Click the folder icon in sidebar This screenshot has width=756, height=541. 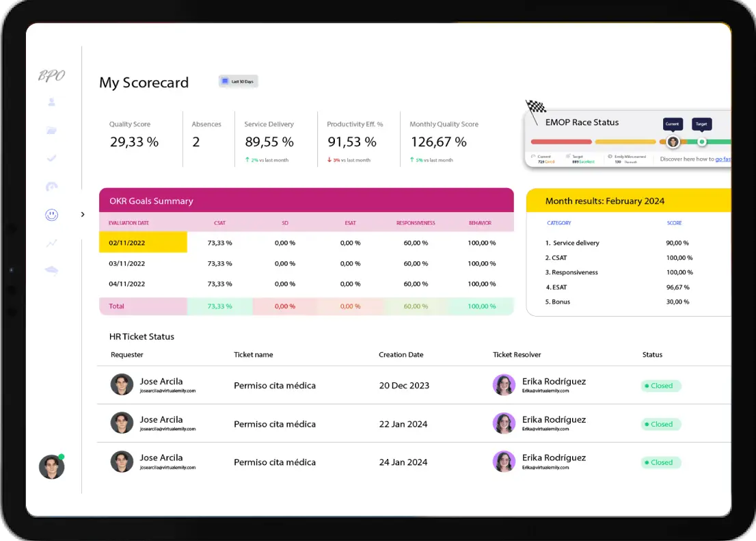point(51,131)
